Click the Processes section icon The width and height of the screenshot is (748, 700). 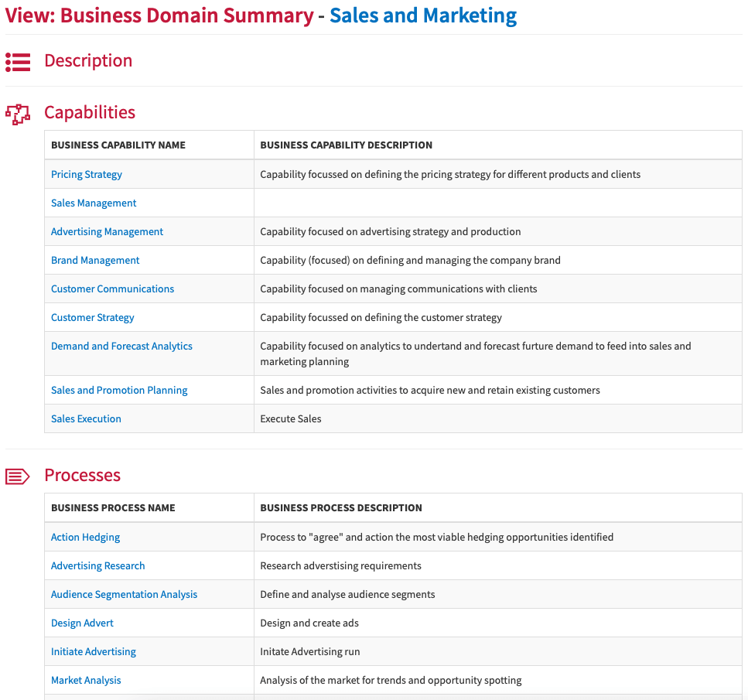click(18, 476)
